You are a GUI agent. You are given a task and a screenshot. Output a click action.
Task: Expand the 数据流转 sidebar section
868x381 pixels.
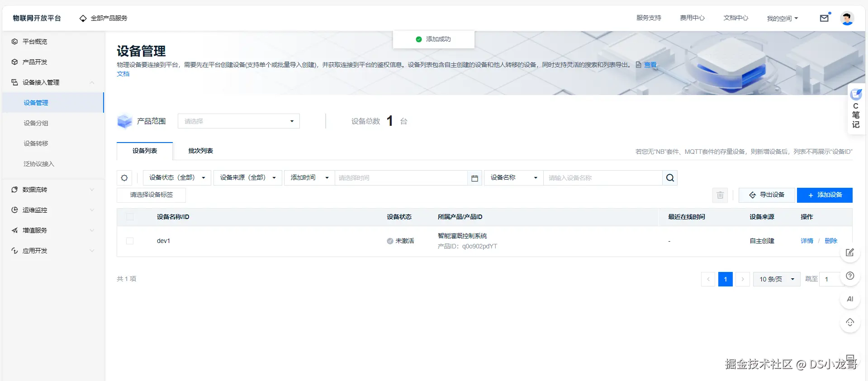pos(53,190)
